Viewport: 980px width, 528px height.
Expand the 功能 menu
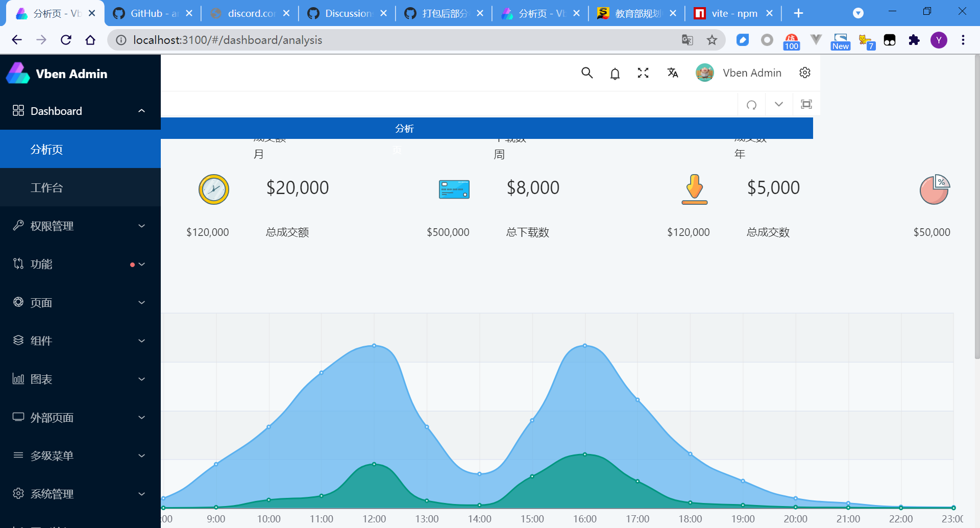(x=80, y=264)
